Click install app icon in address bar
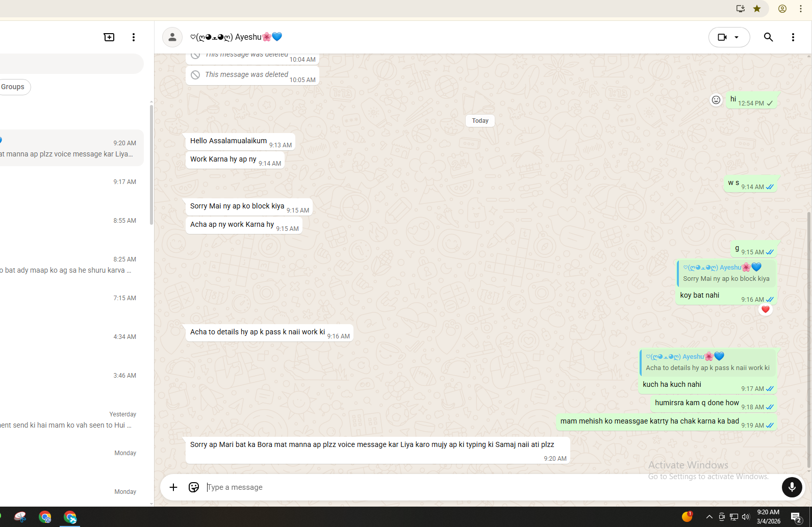812x527 pixels. pos(741,9)
